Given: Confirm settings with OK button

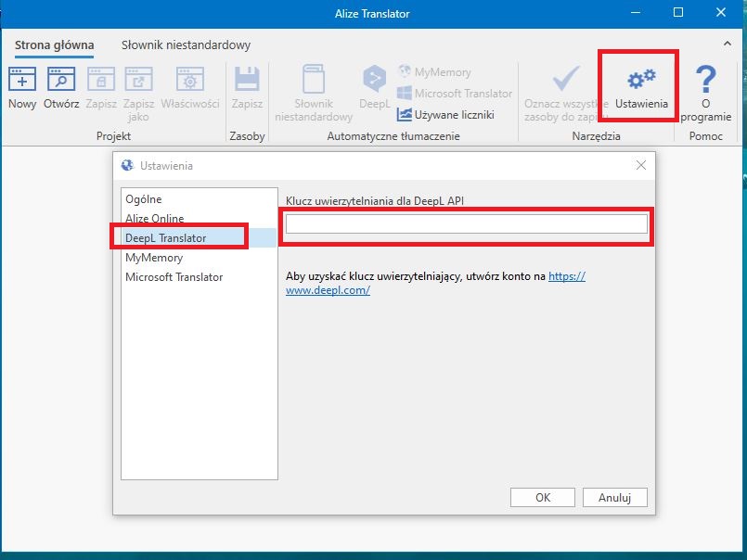Looking at the screenshot, I should [543, 498].
